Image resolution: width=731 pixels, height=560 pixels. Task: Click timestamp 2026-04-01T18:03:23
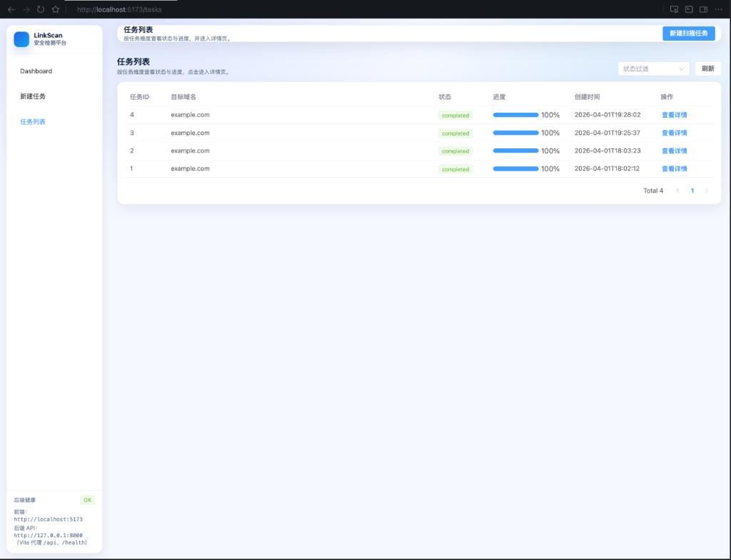pos(608,151)
